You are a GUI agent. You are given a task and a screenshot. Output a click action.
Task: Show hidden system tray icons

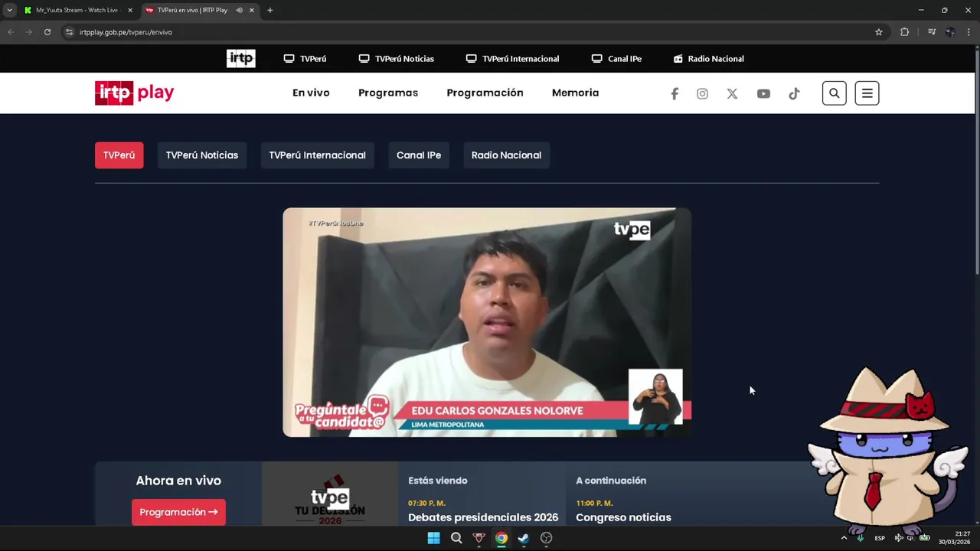click(844, 538)
